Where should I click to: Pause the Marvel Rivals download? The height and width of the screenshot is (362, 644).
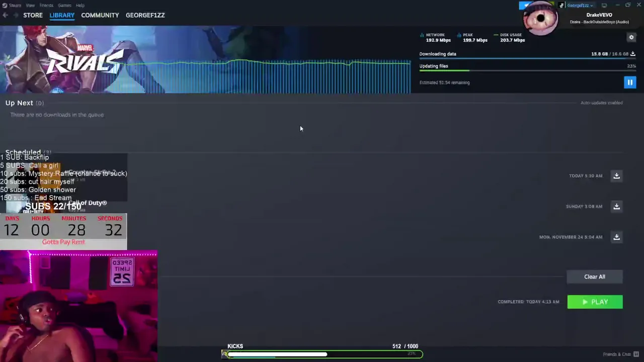pyautogui.click(x=630, y=82)
